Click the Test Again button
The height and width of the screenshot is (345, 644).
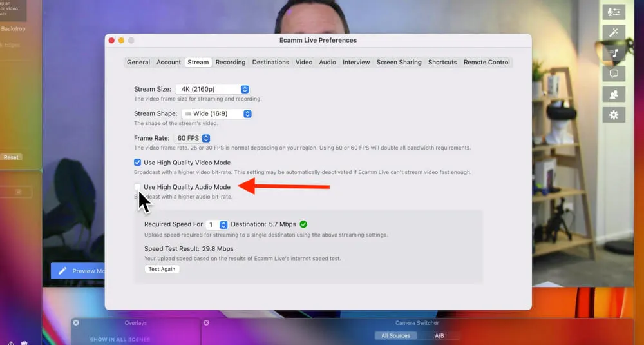tap(162, 269)
